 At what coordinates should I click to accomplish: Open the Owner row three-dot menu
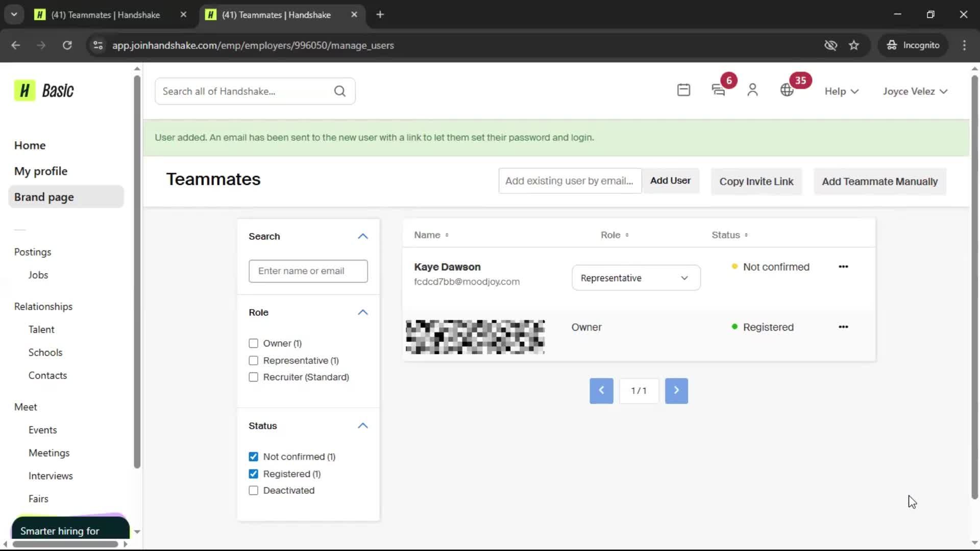[843, 327]
